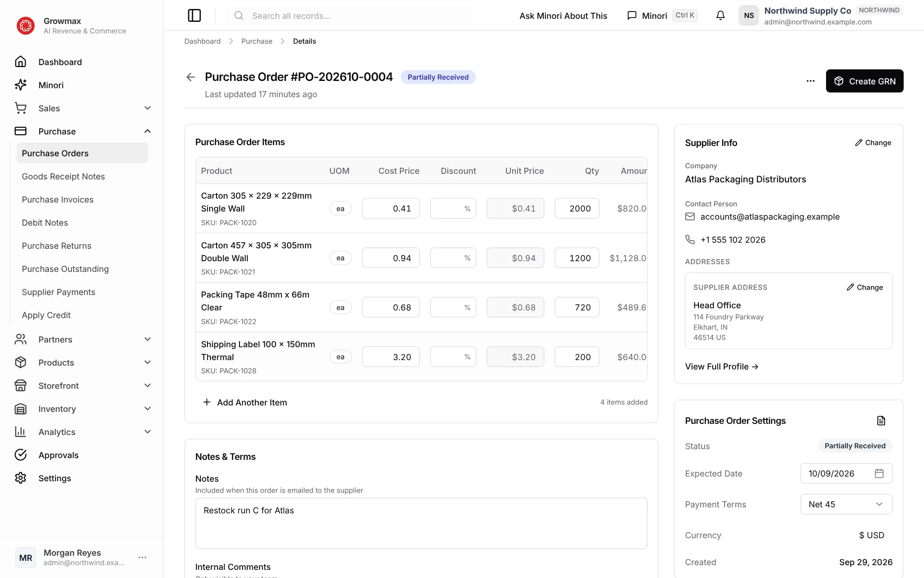Screen dimensions: 924x578
Task: Click the Storefront sidebar item
Action: coord(83,385)
